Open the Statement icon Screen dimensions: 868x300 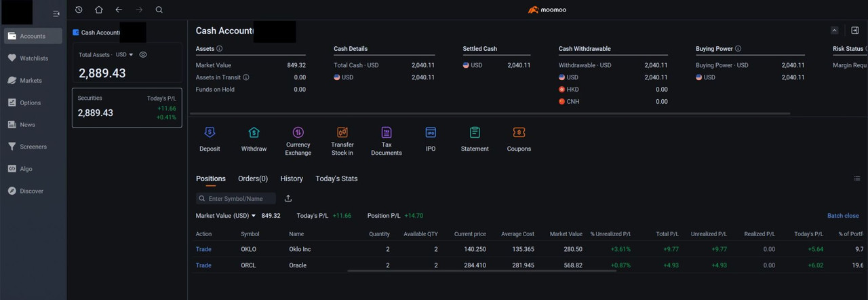pos(475,132)
